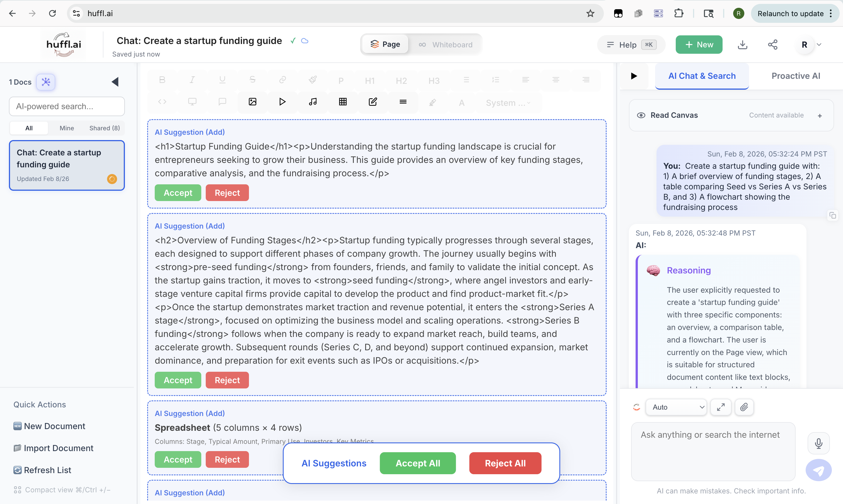
Task: Open the download/export icon in the header
Action: [743, 45]
